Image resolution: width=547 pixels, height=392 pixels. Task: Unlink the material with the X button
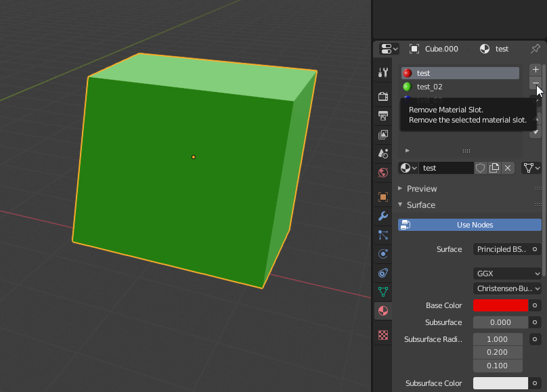[x=508, y=167]
